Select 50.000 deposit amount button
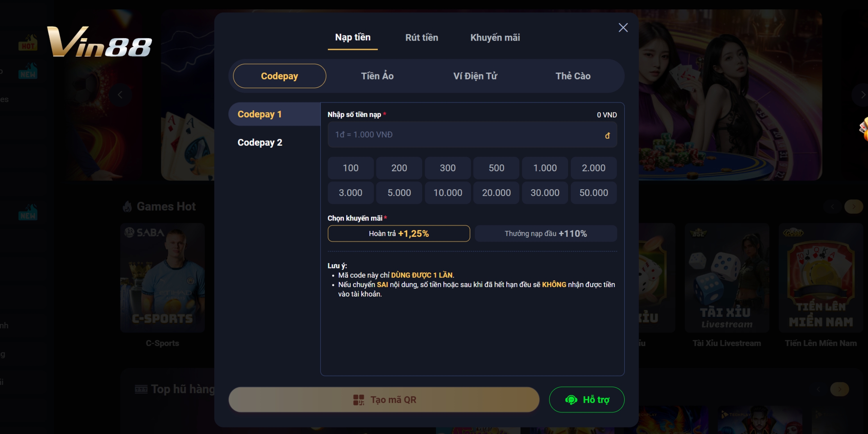The width and height of the screenshot is (868, 434). pos(593,192)
